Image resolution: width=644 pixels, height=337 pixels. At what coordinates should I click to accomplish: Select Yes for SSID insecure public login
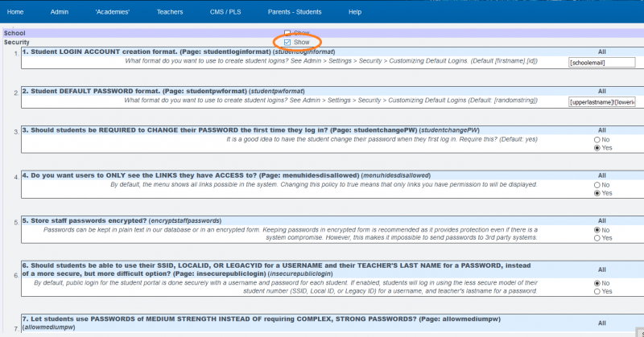[597, 291]
